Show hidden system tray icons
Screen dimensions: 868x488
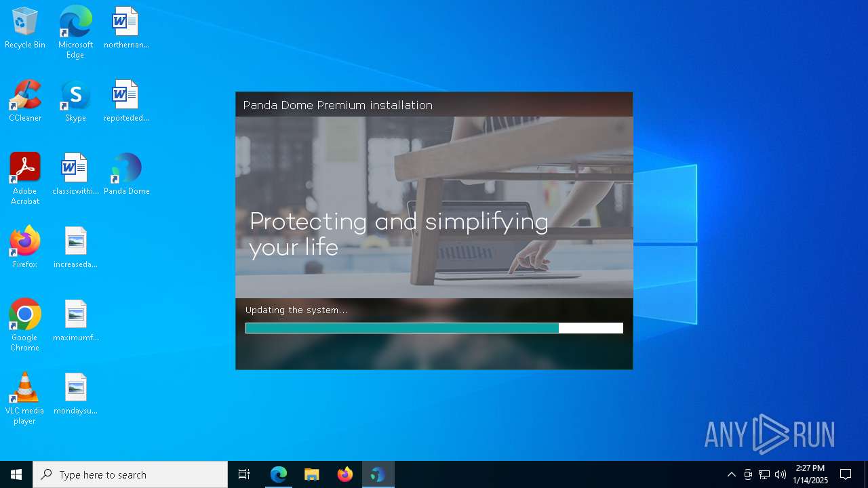tap(731, 474)
